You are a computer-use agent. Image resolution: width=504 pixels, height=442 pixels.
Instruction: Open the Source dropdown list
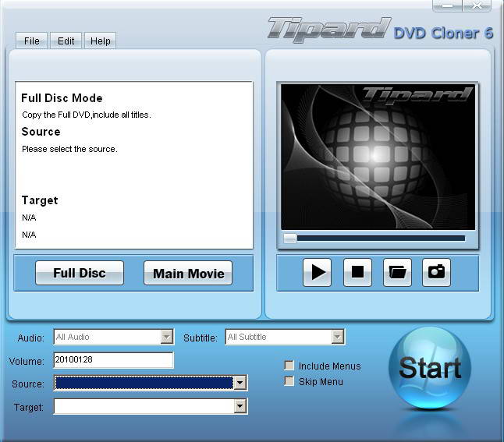(240, 383)
